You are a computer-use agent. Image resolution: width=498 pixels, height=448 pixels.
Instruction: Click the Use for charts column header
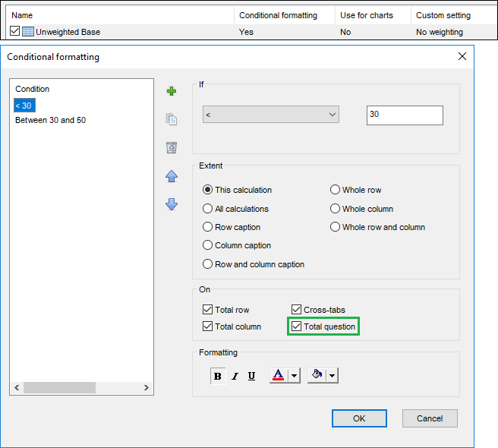(373, 15)
